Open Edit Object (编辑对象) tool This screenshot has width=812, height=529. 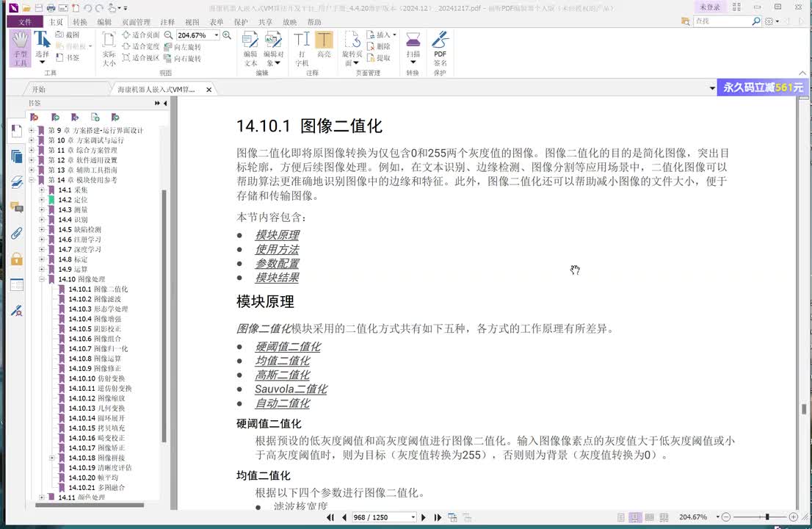coord(273,48)
